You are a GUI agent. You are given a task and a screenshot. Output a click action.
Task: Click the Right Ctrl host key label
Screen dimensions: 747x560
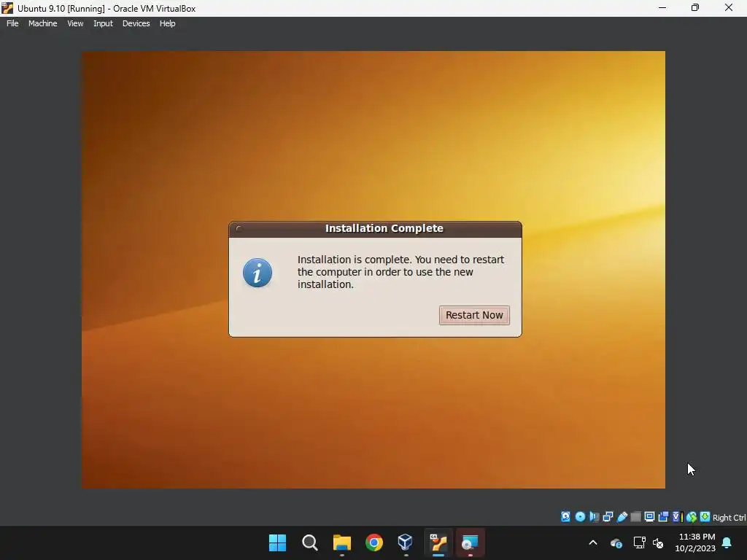point(729,518)
